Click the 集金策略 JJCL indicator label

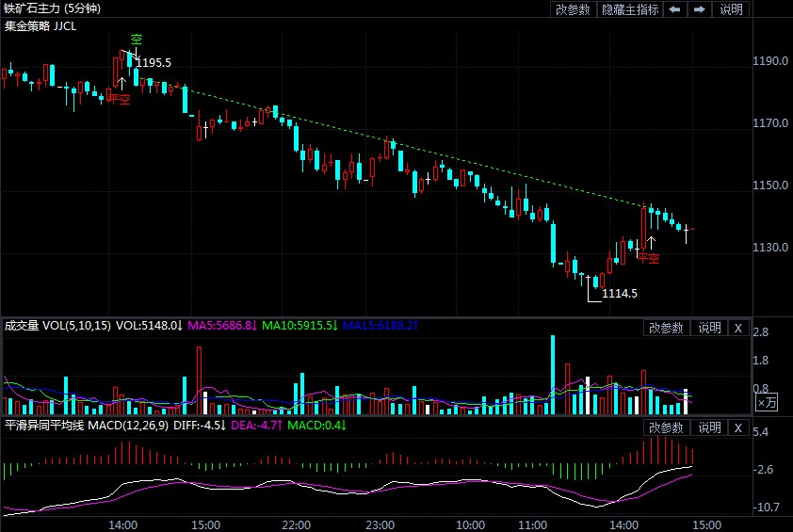pos(40,25)
